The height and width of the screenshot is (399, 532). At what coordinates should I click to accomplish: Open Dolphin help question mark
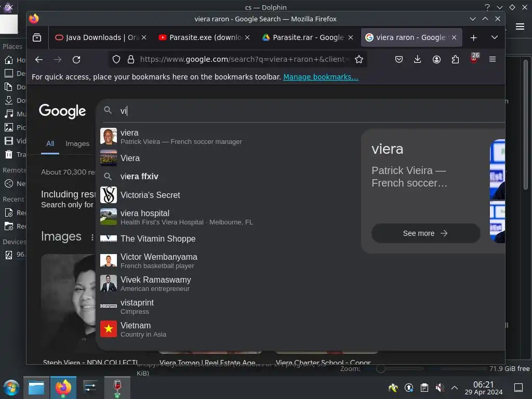487,7
